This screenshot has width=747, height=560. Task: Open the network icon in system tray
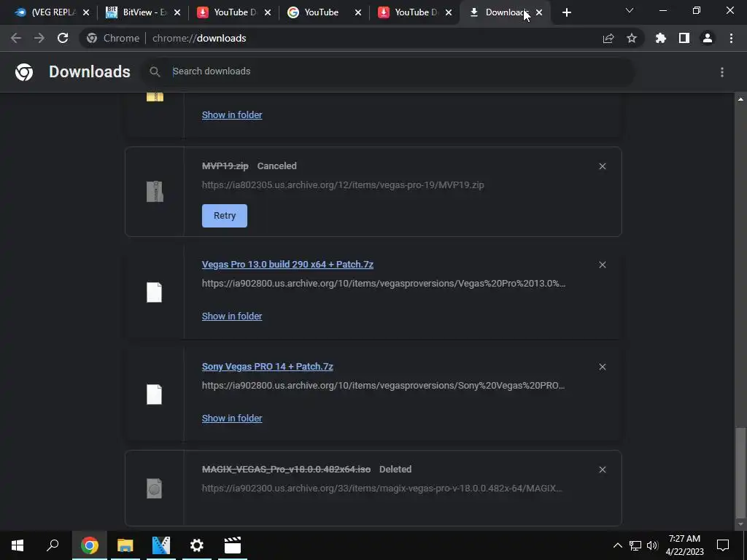pos(635,545)
